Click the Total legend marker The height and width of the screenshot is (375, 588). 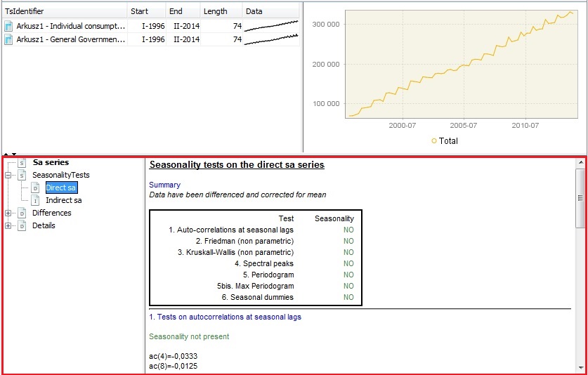tap(434, 140)
